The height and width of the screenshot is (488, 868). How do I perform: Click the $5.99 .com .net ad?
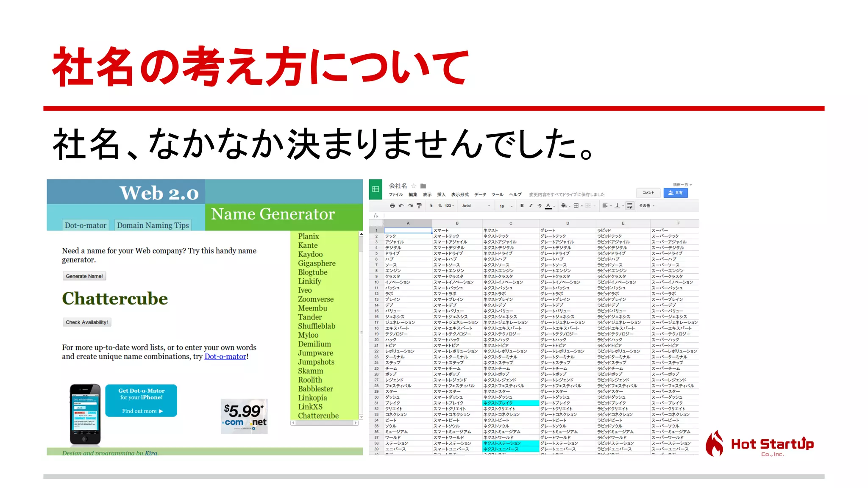click(244, 416)
